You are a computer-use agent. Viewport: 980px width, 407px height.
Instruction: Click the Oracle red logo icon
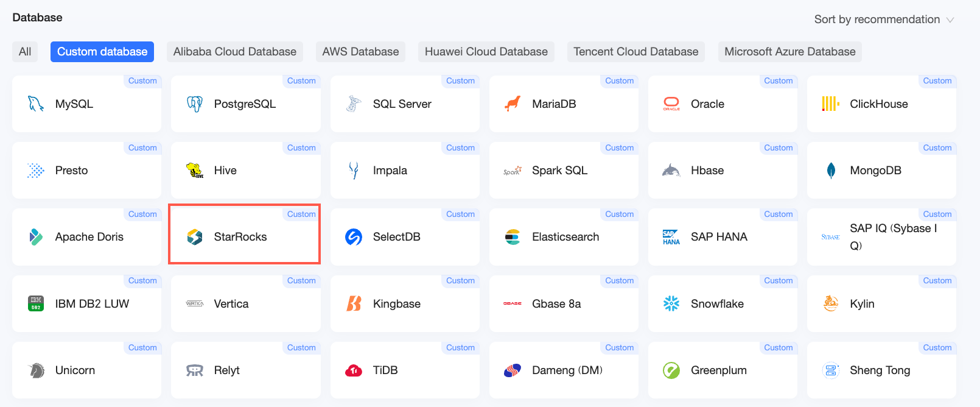click(x=671, y=104)
